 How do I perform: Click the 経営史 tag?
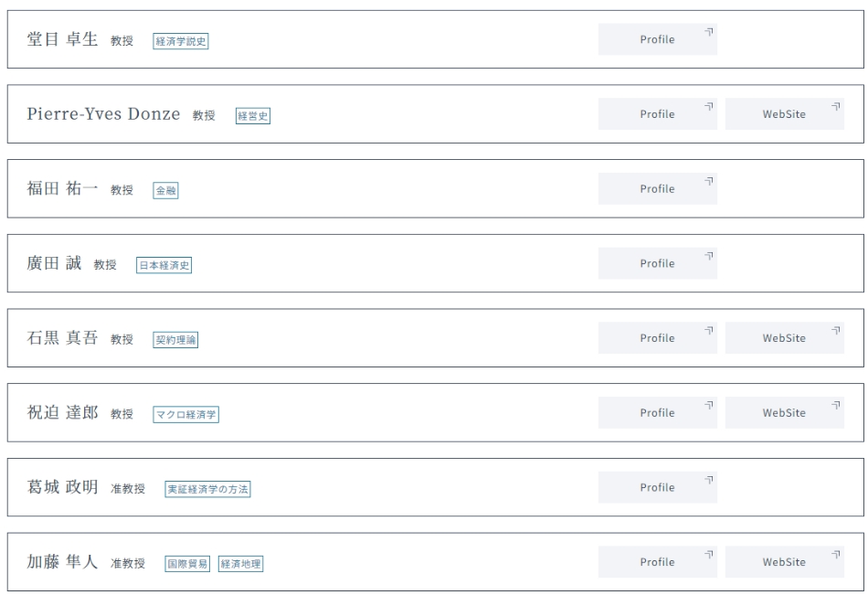click(x=253, y=116)
